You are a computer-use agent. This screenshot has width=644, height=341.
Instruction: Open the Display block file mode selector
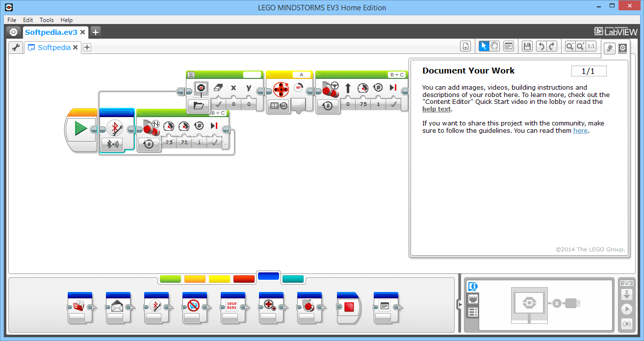click(x=199, y=105)
